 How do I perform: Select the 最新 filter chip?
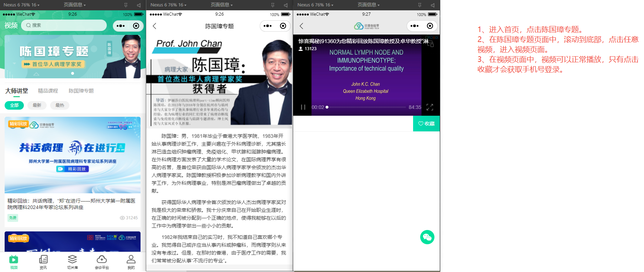point(37,105)
